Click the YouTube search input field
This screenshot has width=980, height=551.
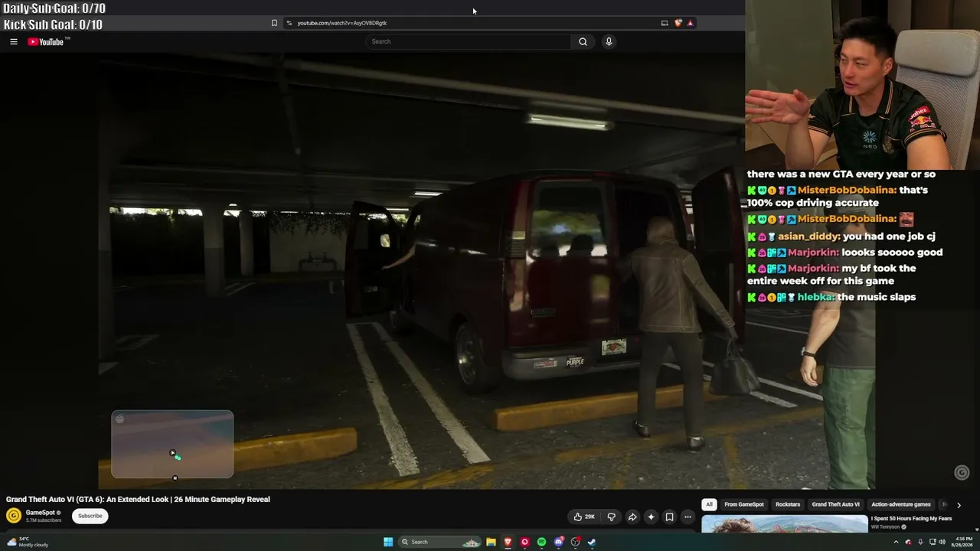tap(468, 41)
